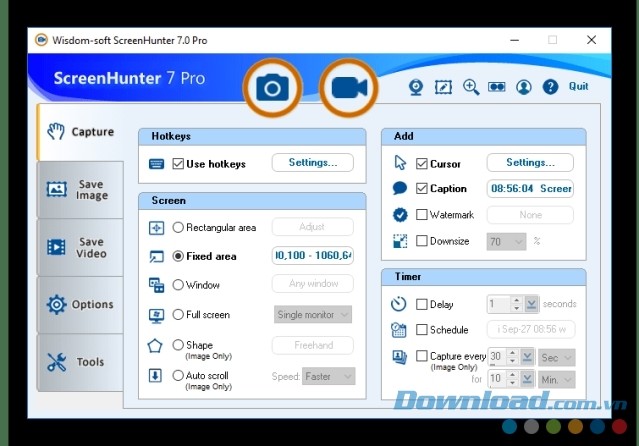Open the help question mark icon
The image size is (639, 446).
pos(550,87)
